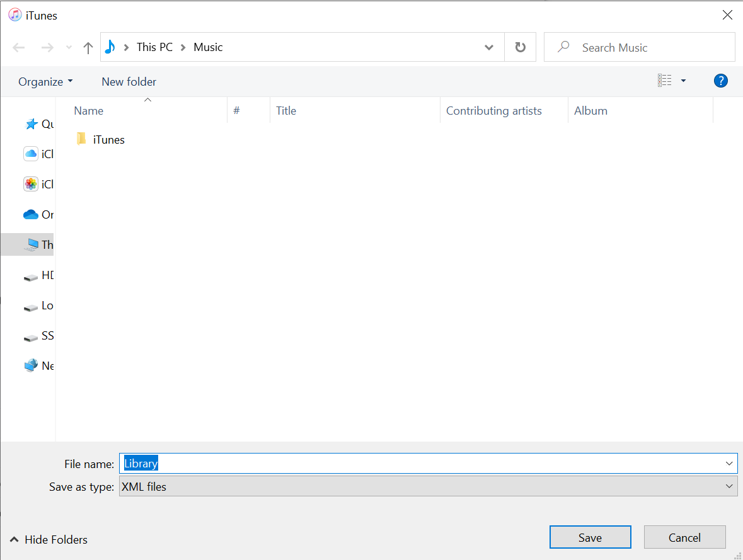The width and height of the screenshot is (743, 560).
Task: Go forward with the forward arrow
Action: pyautogui.click(x=47, y=47)
